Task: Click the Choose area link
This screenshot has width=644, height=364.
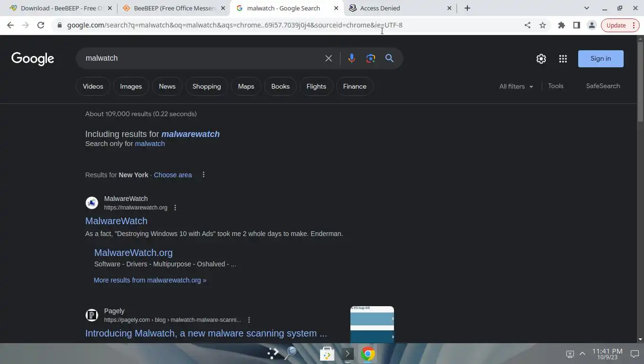Action: click(x=173, y=175)
